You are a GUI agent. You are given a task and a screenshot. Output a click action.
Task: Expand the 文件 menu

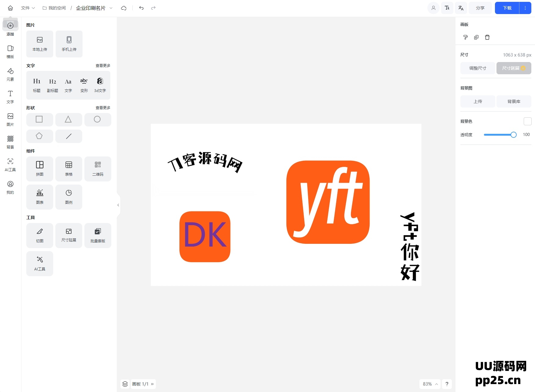(x=28, y=8)
